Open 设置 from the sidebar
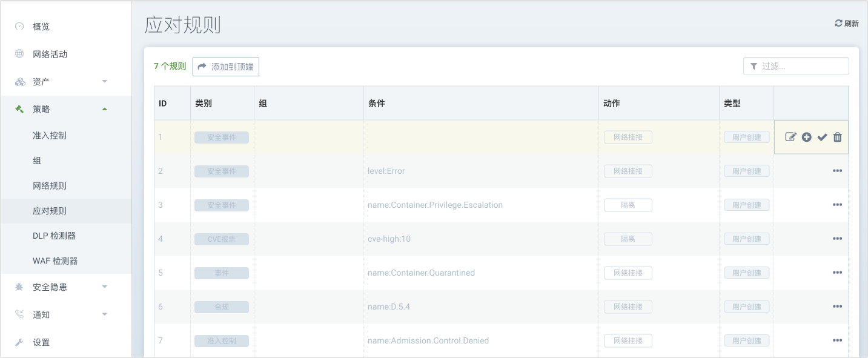Image resolution: width=868 pixels, height=358 pixels. [x=41, y=342]
